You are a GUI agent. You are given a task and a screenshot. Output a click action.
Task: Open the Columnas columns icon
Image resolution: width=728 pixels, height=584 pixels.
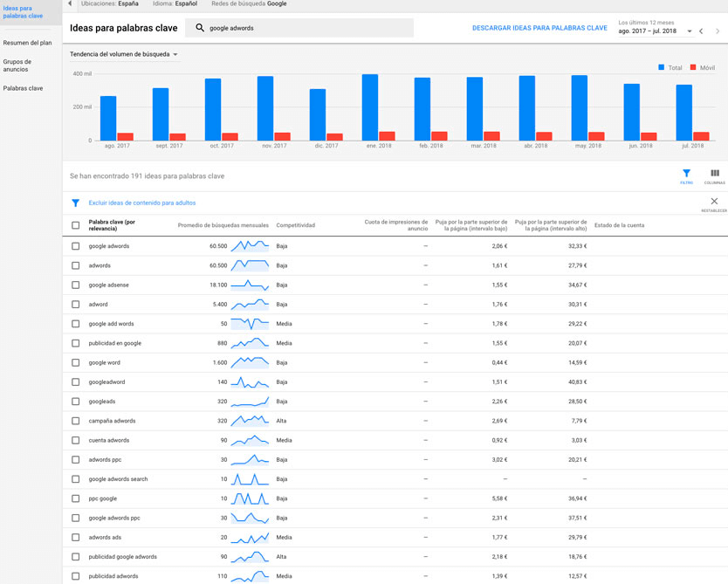[715, 173]
